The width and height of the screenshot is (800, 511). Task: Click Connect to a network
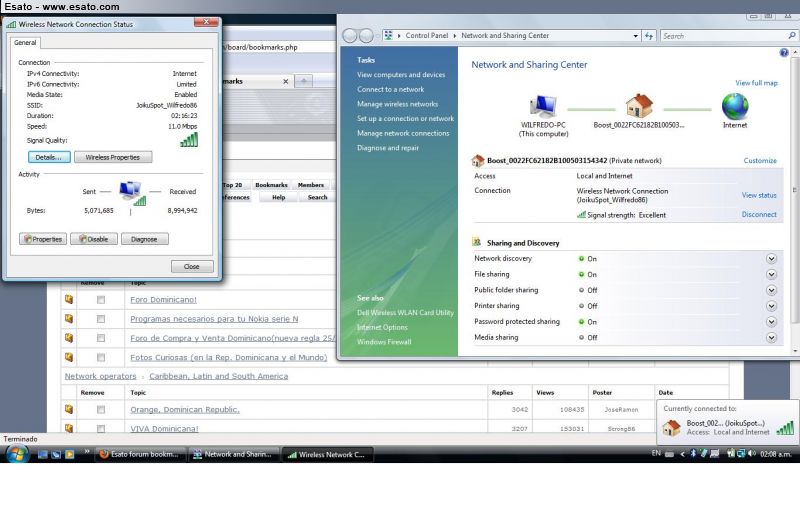(390, 89)
